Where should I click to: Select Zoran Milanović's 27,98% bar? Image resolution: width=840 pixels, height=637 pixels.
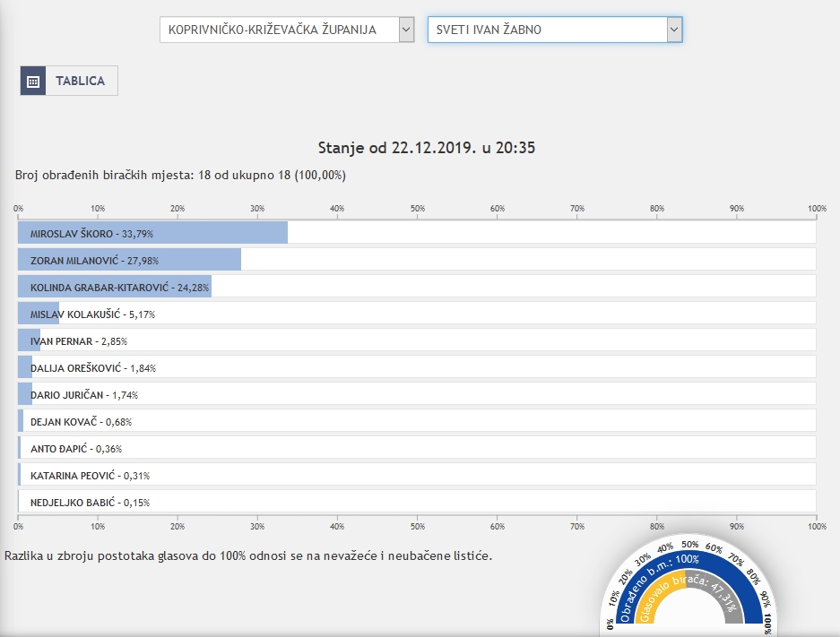[x=129, y=260]
